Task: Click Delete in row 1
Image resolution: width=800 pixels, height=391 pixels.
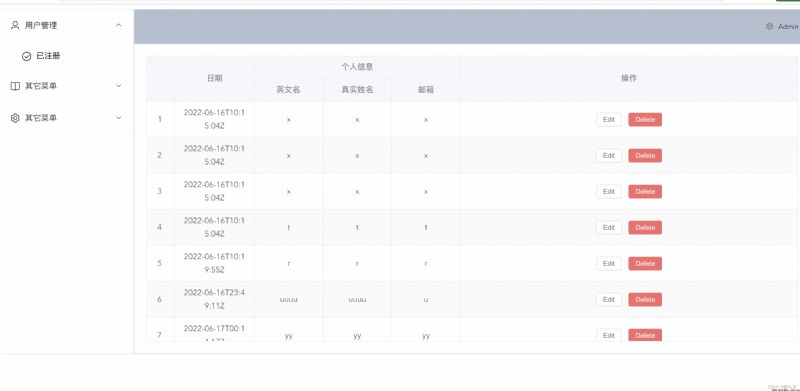Action: 645,119
